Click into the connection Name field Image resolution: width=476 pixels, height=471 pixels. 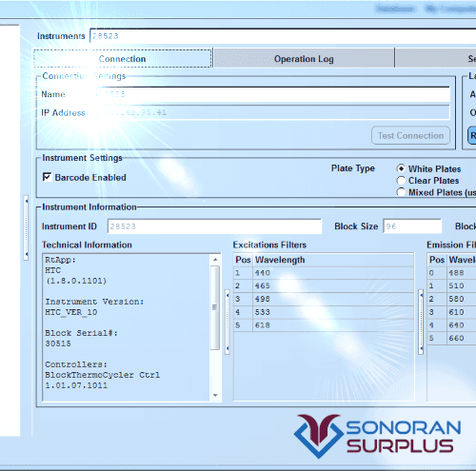click(273, 94)
